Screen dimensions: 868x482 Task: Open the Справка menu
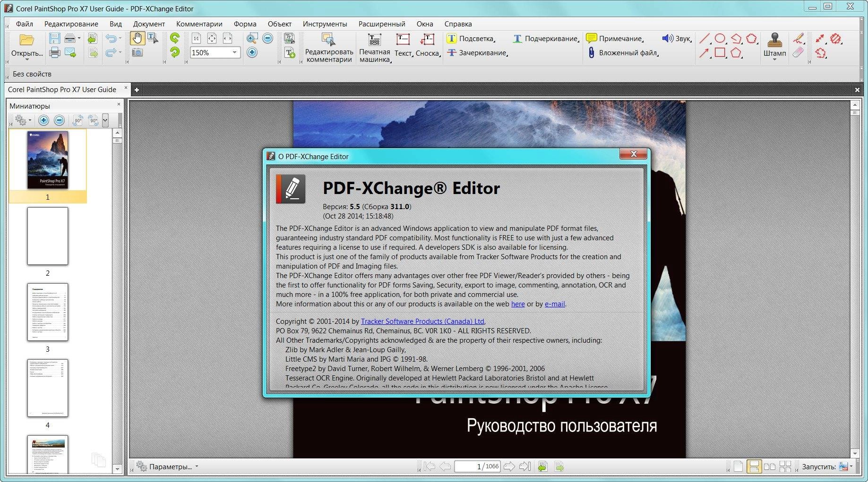458,24
